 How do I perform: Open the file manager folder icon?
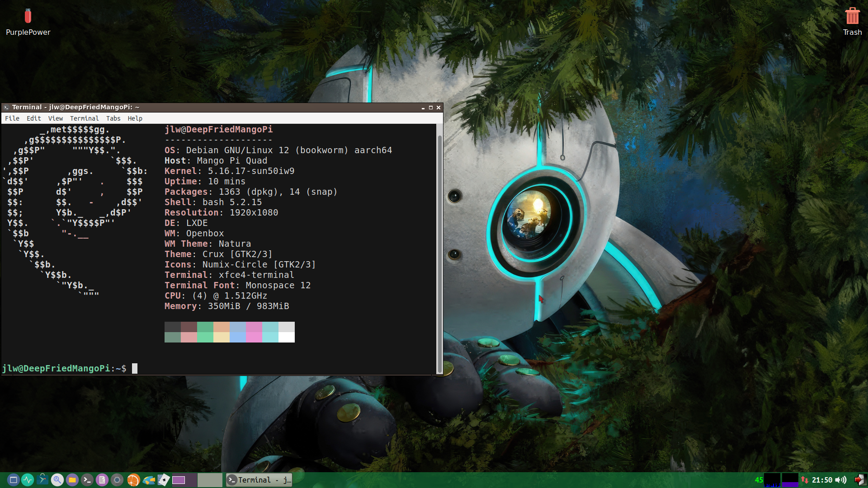(x=72, y=480)
